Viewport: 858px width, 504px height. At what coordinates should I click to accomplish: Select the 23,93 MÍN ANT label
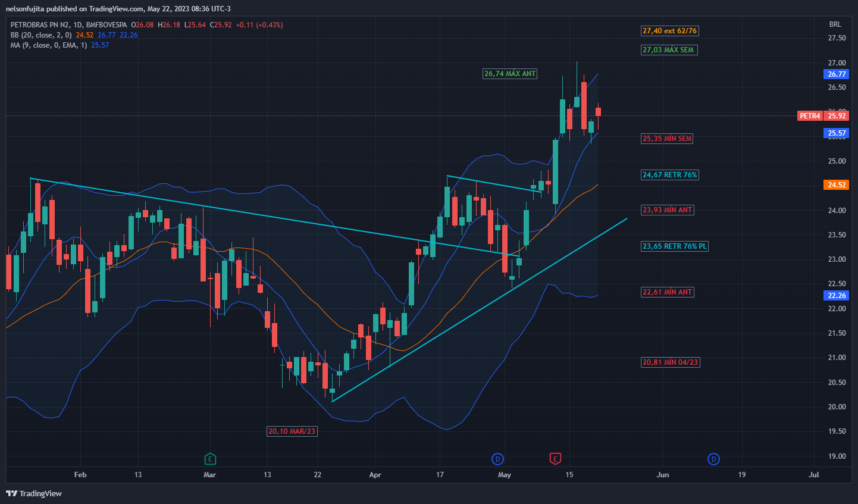[667, 210]
